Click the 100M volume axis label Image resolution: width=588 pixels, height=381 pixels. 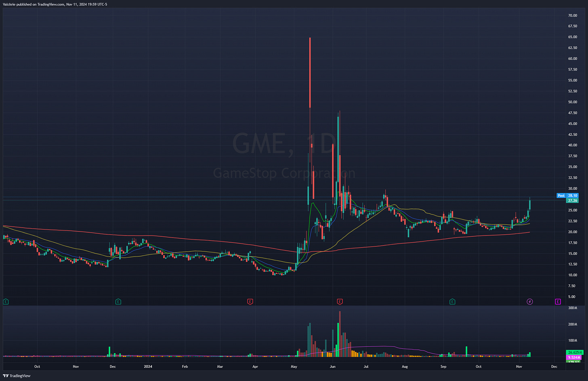click(x=572, y=341)
